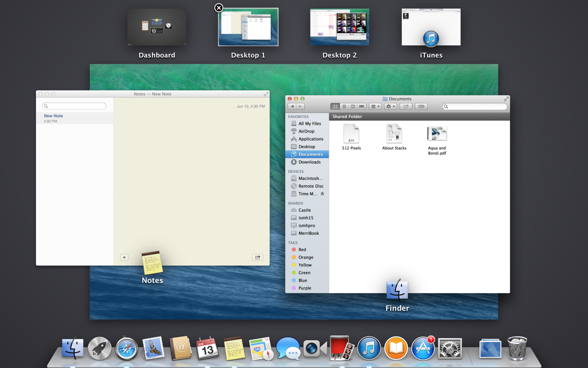Switch Finder to column view
Screen dimensions: 588x368
coord(353,106)
